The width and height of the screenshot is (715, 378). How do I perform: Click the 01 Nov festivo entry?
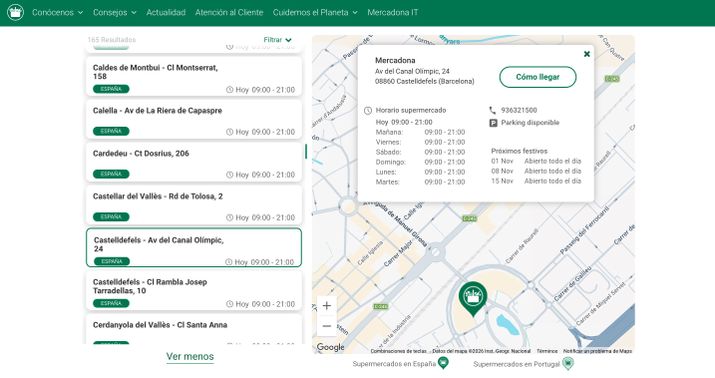coord(536,161)
